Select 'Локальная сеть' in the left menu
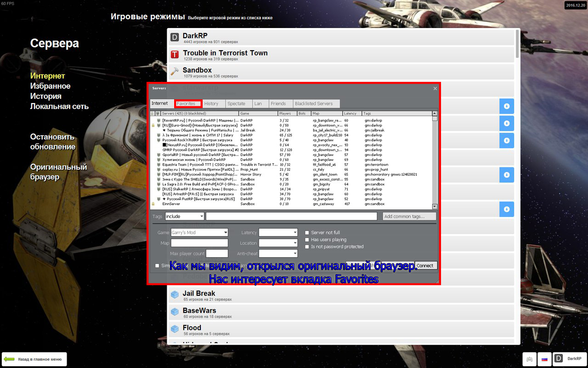The image size is (588, 368). click(x=60, y=106)
